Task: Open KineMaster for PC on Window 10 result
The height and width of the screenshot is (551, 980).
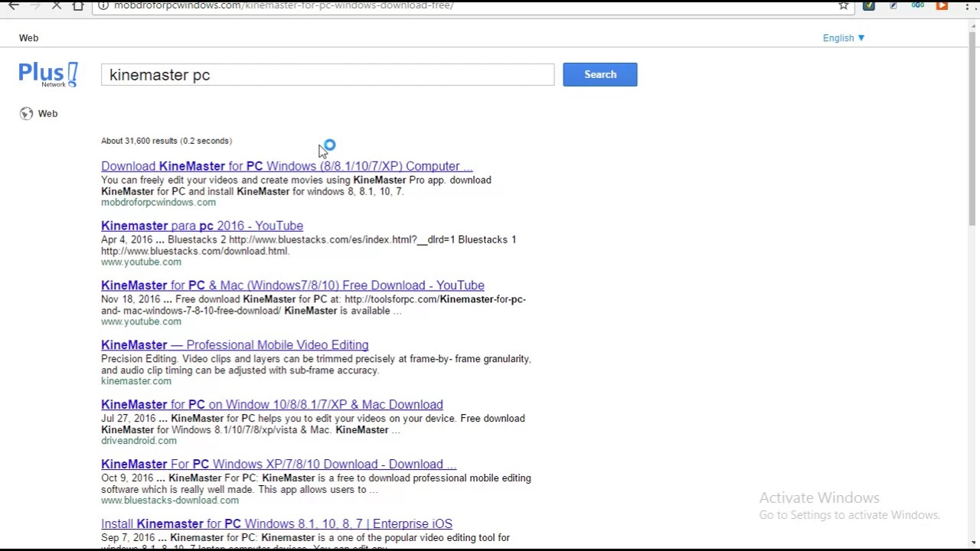Action: click(x=272, y=405)
